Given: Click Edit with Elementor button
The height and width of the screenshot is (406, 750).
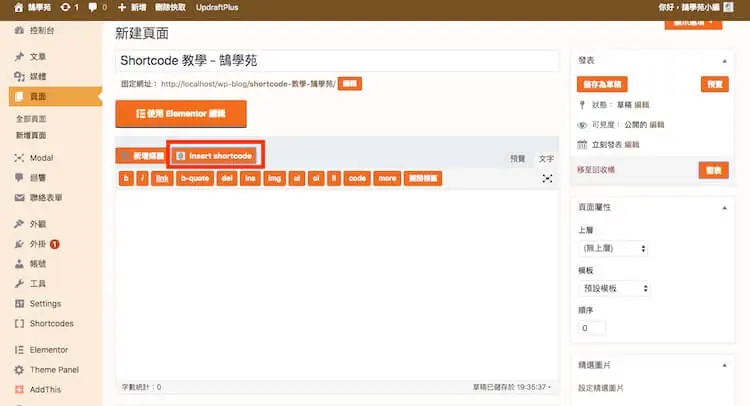Looking at the screenshot, I should [181, 114].
